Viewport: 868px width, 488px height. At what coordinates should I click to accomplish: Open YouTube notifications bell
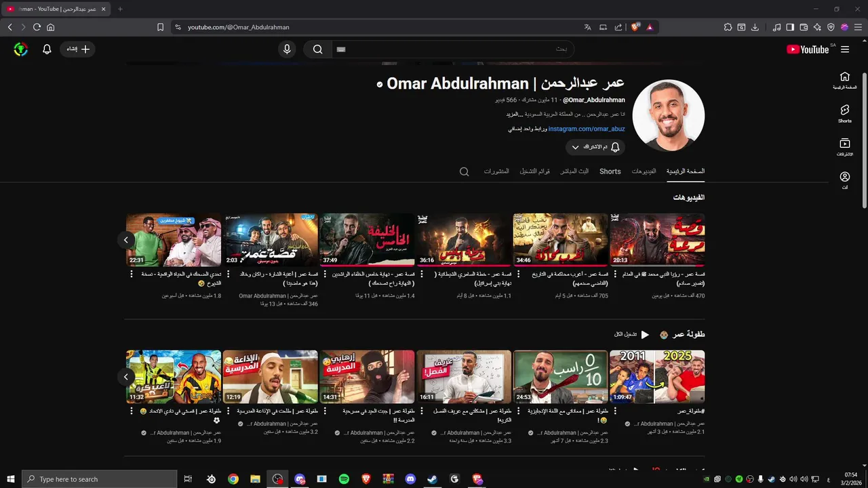(47, 49)
